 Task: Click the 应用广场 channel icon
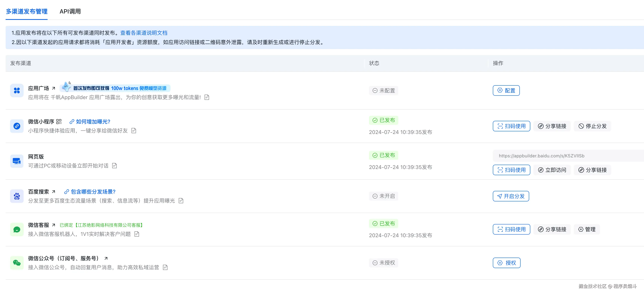tap(17, 90)
